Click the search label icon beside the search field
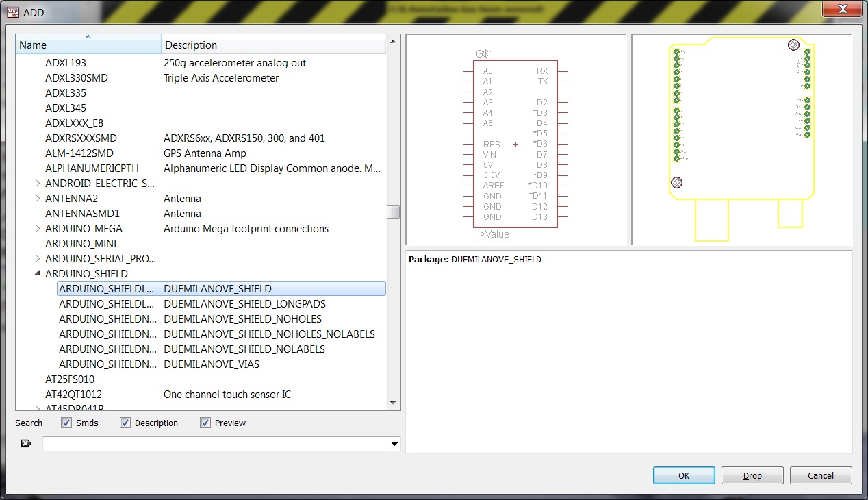 [26, 444]
